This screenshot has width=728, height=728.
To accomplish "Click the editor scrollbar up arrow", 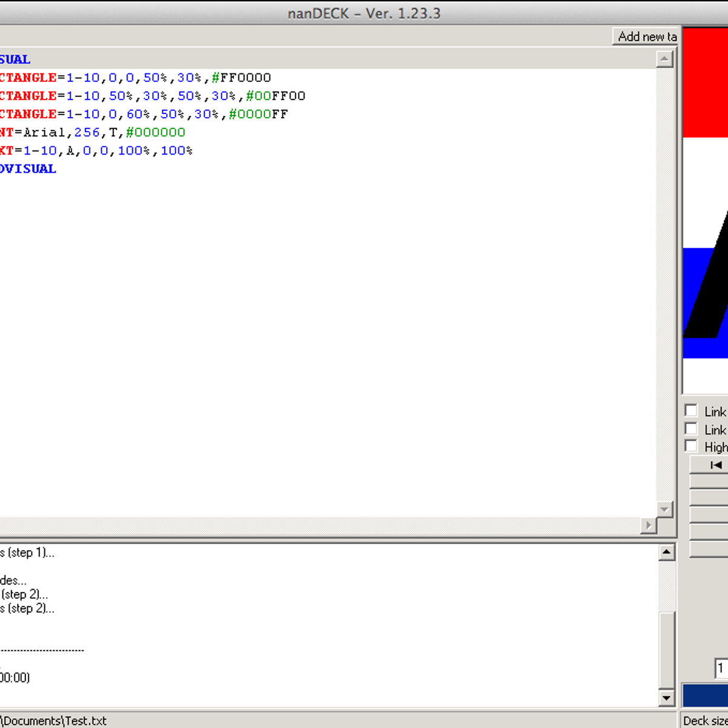I will (x=665, y=58).
